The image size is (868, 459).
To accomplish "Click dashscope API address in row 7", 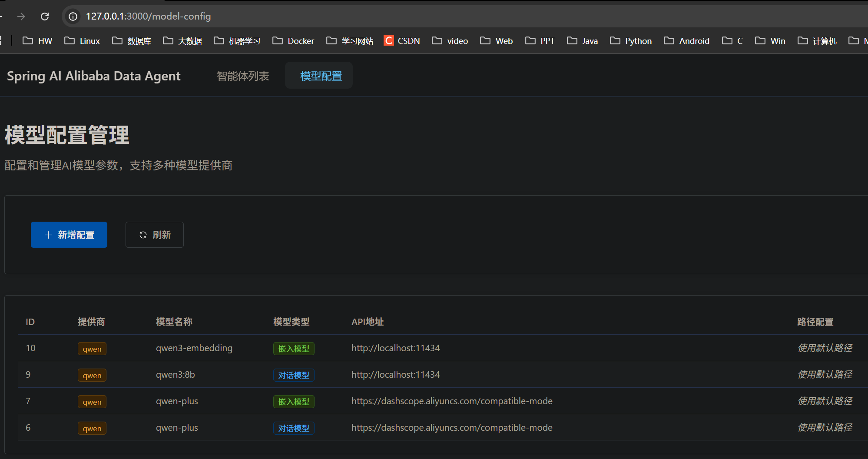I will tap(452, 401).
